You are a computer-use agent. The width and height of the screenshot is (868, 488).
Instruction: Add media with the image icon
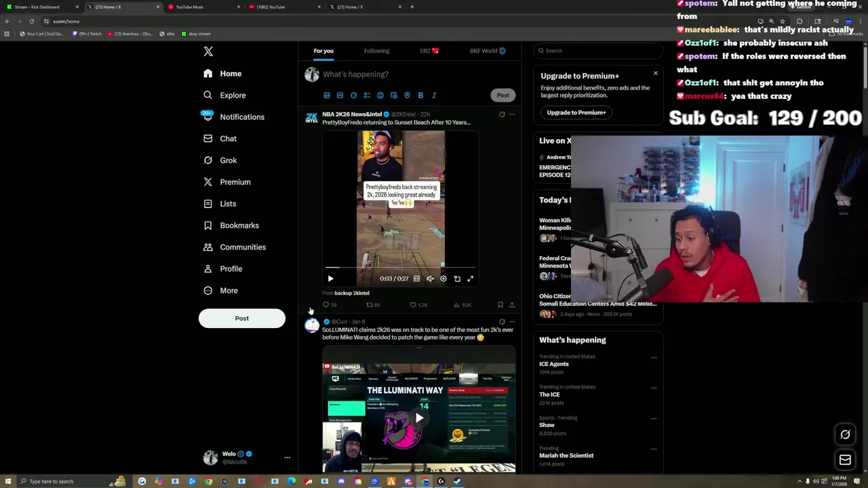point(327,96)
